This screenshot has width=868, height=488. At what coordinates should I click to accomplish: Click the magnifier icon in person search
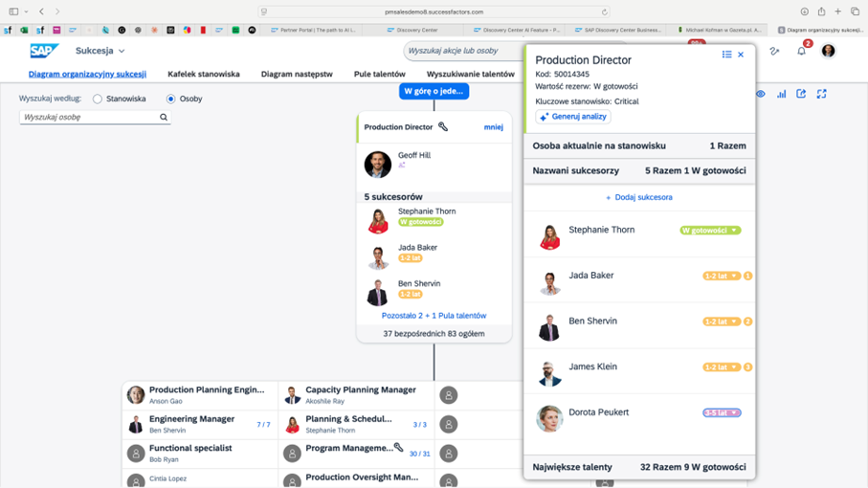[x=164, y=118]
